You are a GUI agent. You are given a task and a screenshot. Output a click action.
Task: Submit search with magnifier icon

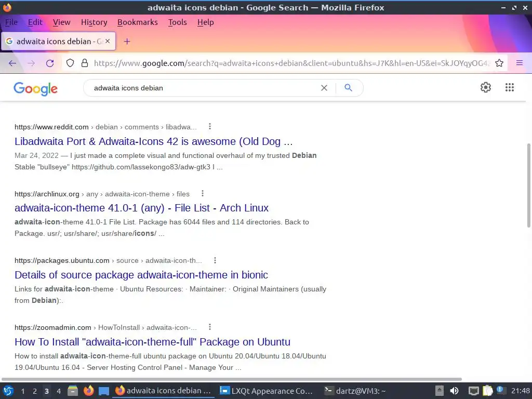pos(348,88)
